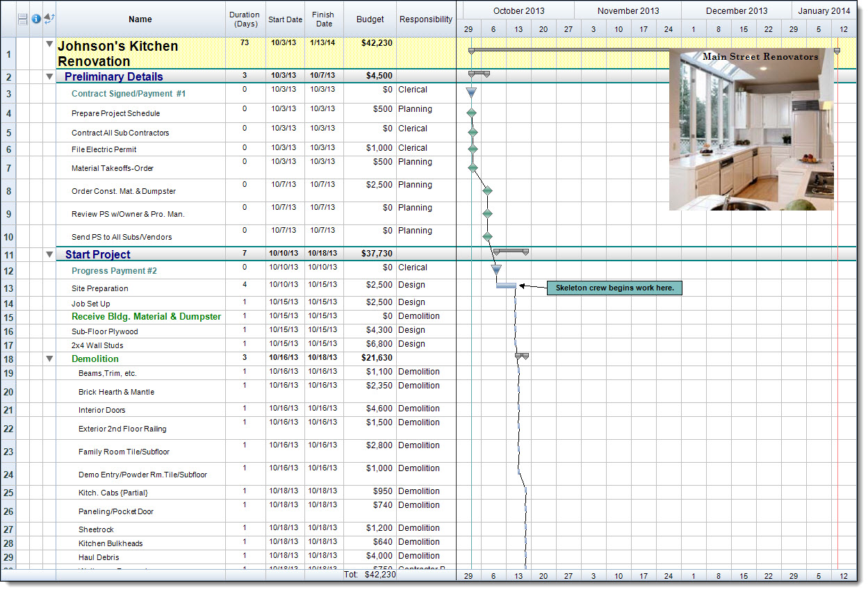Click the Preliminary Details summary bar in chart
Viewport: 868px width, 592px height.
[x=479, y=74]
